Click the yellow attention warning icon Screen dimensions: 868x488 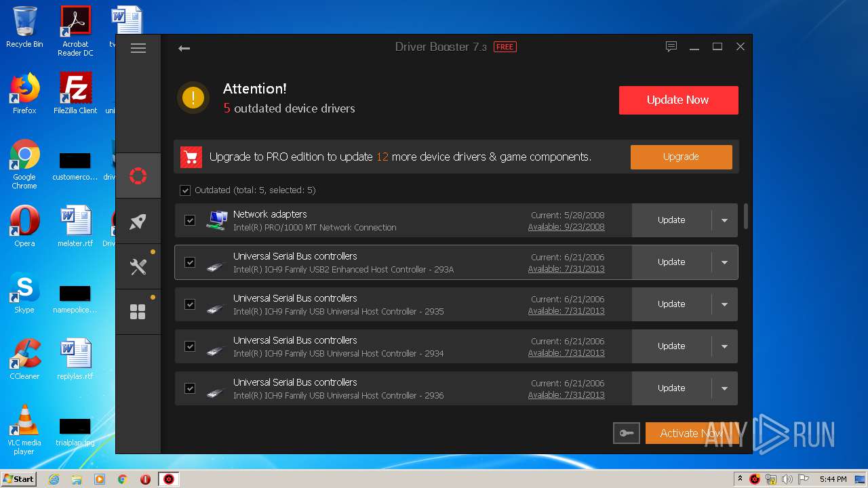click(x=193, y=98)
